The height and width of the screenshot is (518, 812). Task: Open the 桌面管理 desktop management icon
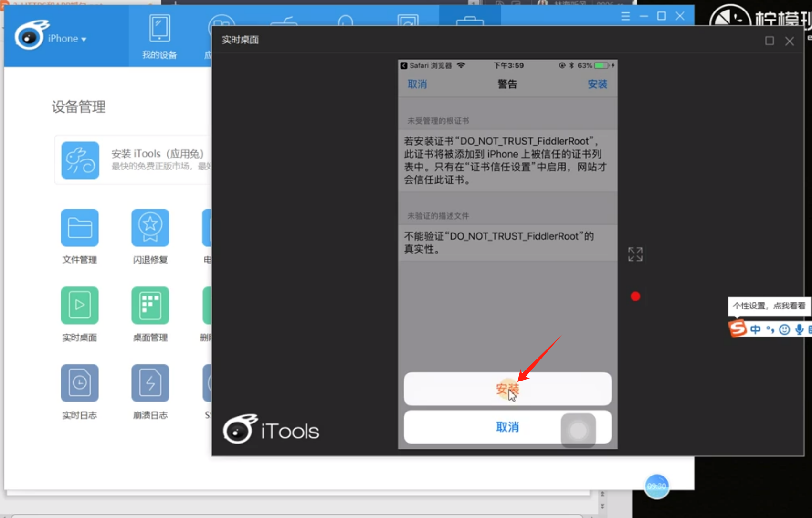pos(150,306)
